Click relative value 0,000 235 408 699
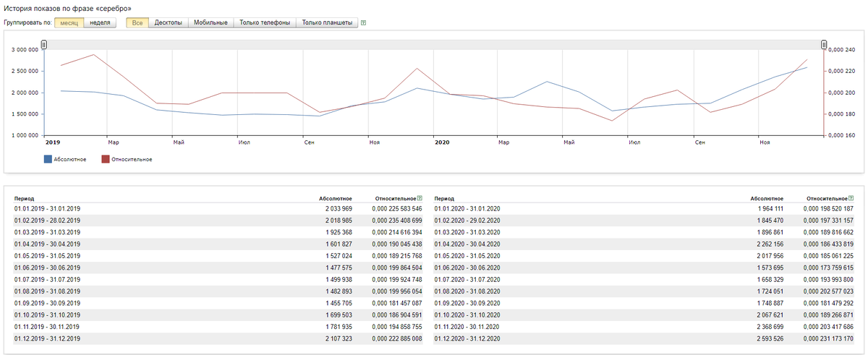Image resolution: width=868 pixels, height=355 pixels. [x=396, y=220]
